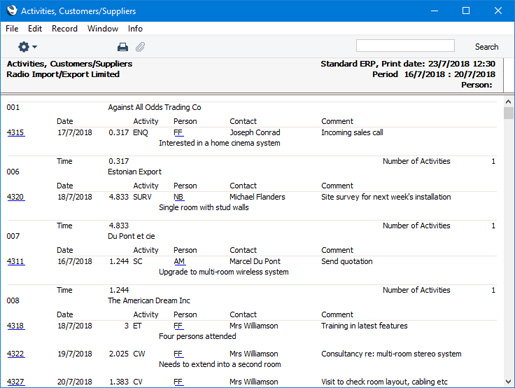Open the Info menu
This screenshot has width=515, height=388.
135,29
